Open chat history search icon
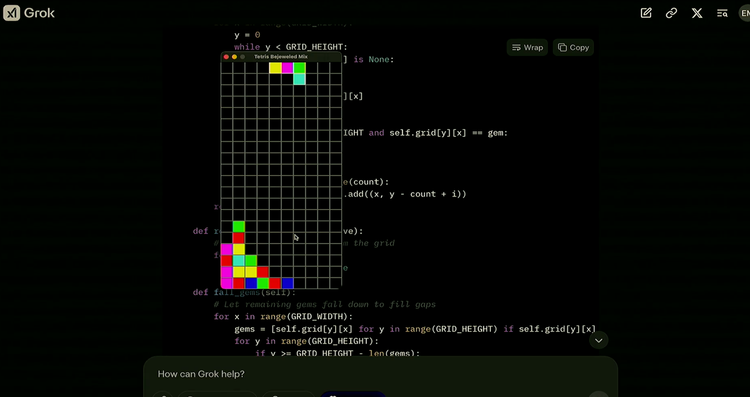Viewport: 750px width, 397px height. point(722,13)
